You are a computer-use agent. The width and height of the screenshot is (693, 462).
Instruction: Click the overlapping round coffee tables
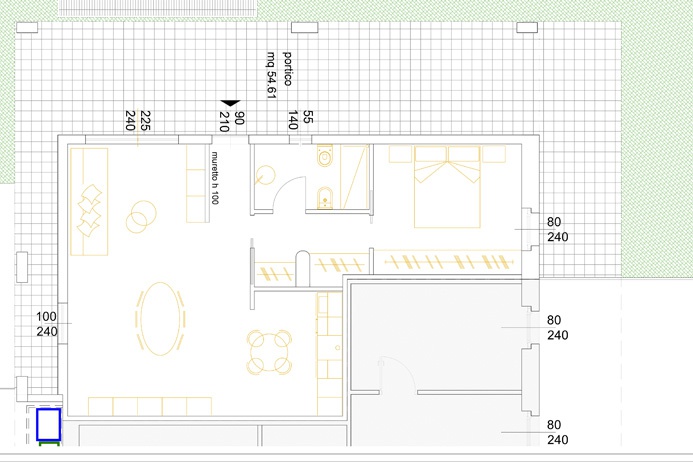pos(141,215)
